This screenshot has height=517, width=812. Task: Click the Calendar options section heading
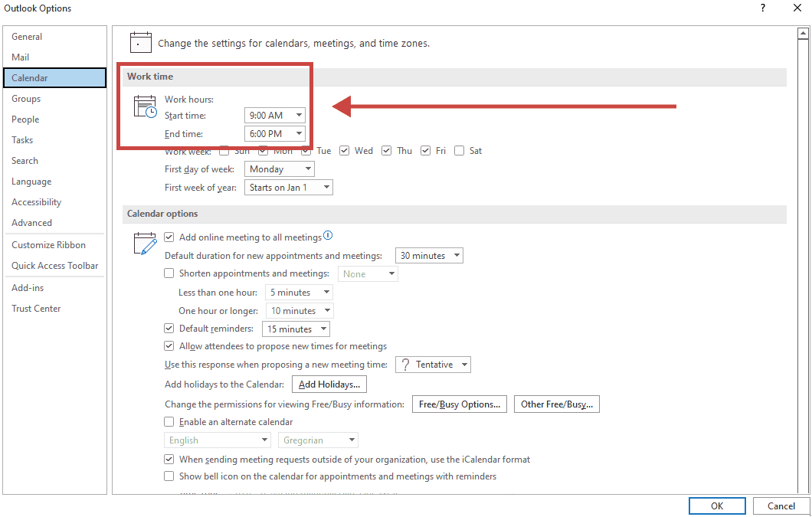tap(162, 214)
